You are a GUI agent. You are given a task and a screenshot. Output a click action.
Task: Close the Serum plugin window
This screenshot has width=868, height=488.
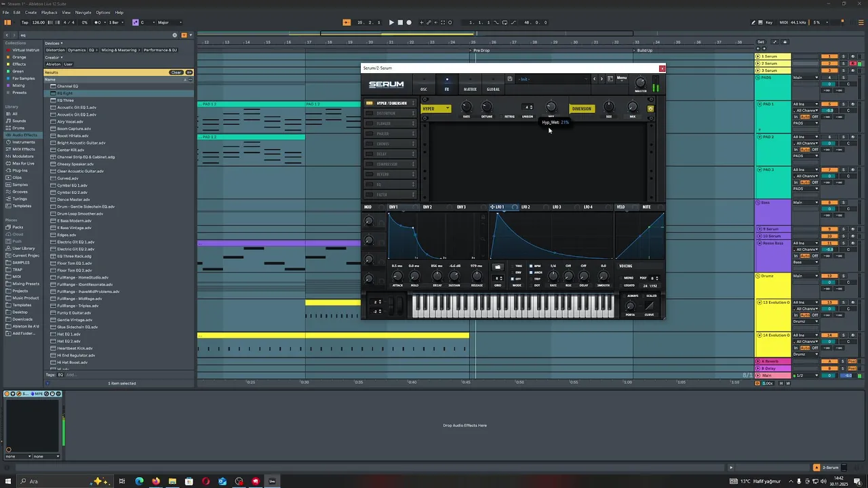click(663, 68)
